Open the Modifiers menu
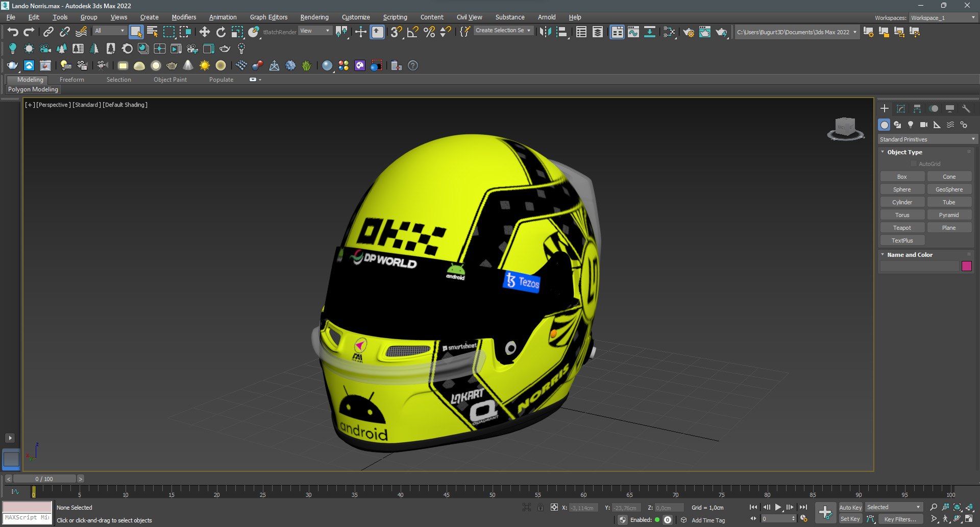 pos(184,17)
